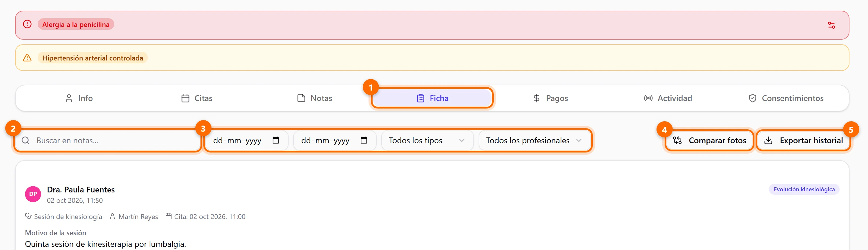The width and height of the screenshot is (868, 250).
Task: Open the Pagos tab
Action: coord(550,98)
